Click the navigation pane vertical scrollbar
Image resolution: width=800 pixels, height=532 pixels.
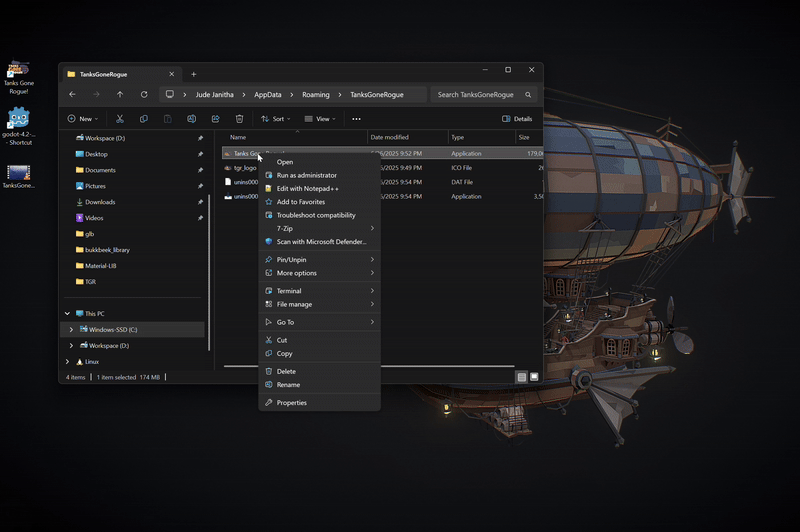[209, 272]
